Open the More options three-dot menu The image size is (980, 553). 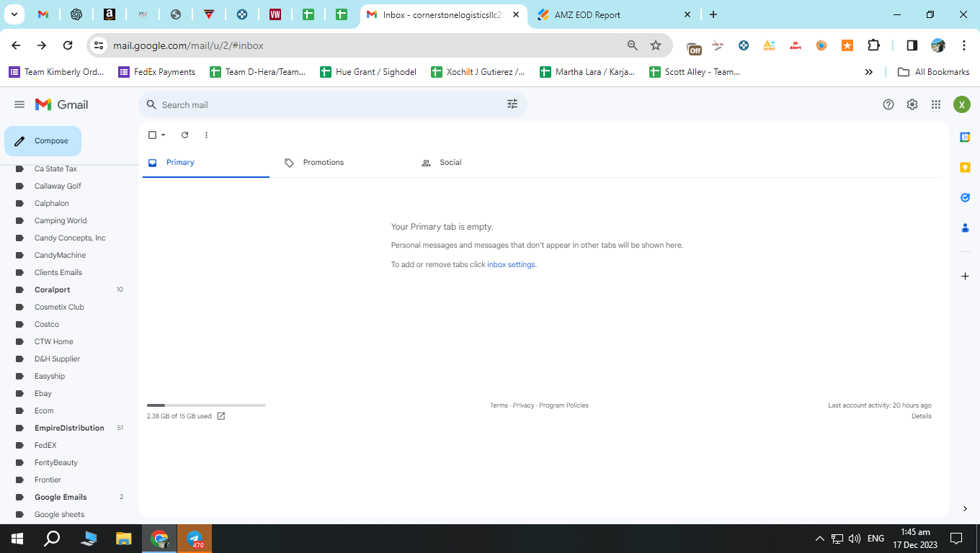pyautogui.click(x=206, y=135)
